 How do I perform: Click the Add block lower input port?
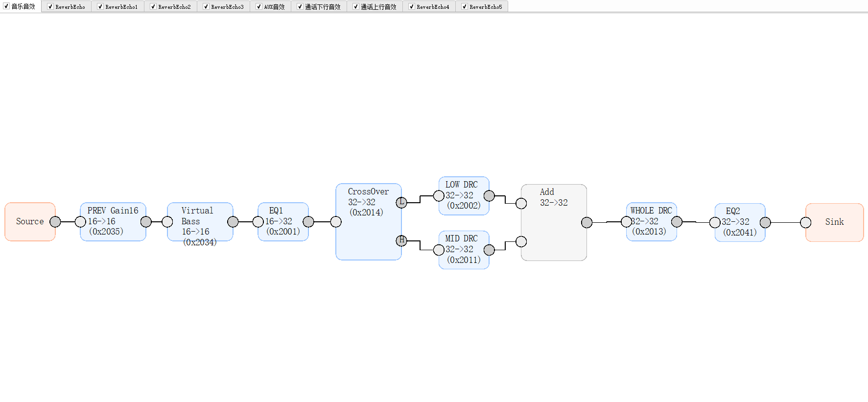click(x=521, y=241)
